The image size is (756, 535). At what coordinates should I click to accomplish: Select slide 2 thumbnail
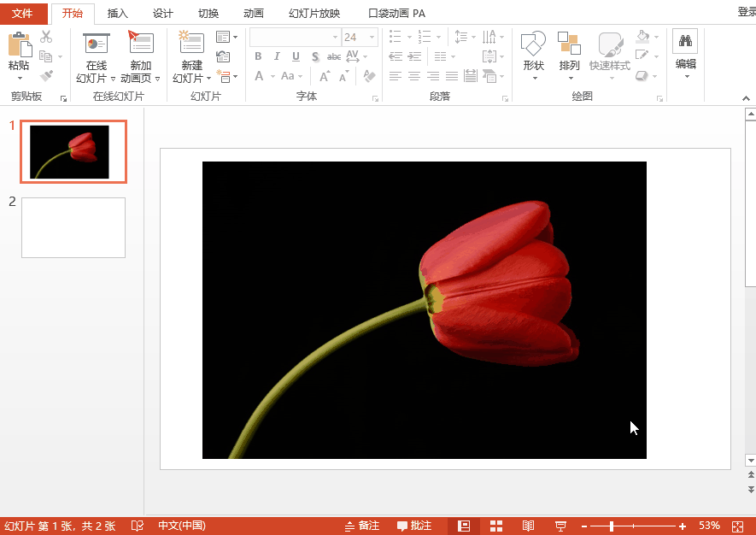click(73, 226)
